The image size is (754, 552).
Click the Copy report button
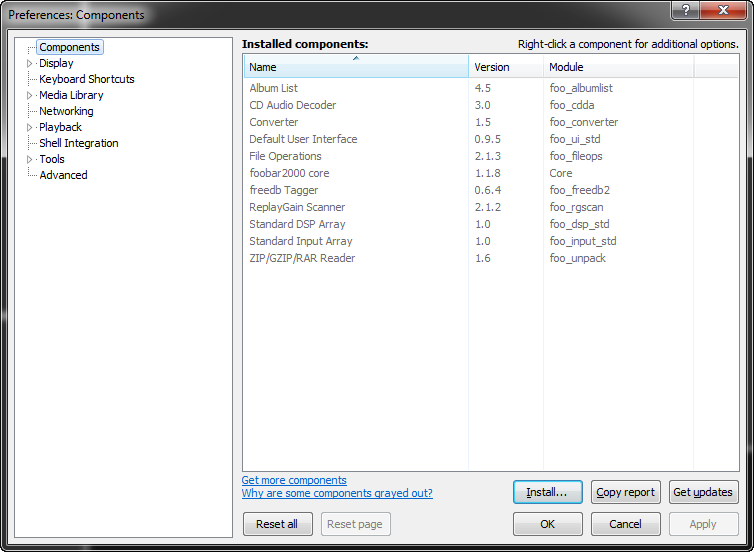coord(626,492)
